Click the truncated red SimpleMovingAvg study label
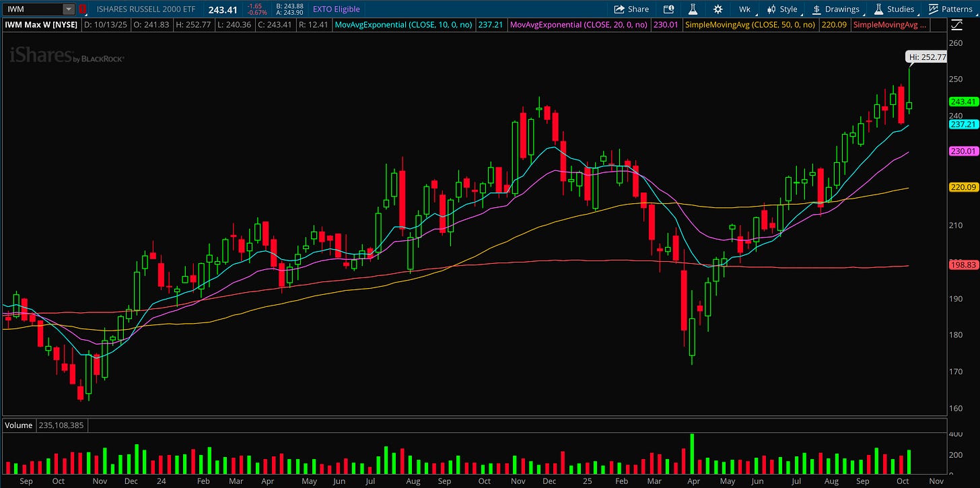This screenshot has height=488, width=980. [890, 25]
